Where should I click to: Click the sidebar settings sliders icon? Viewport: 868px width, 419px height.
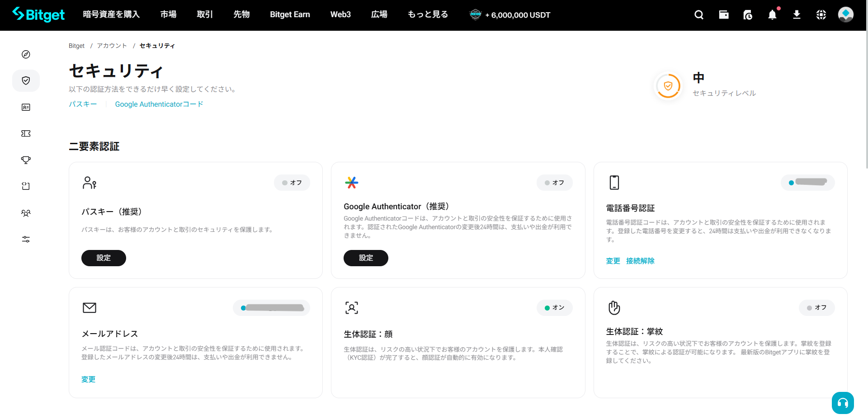[26, 239]
